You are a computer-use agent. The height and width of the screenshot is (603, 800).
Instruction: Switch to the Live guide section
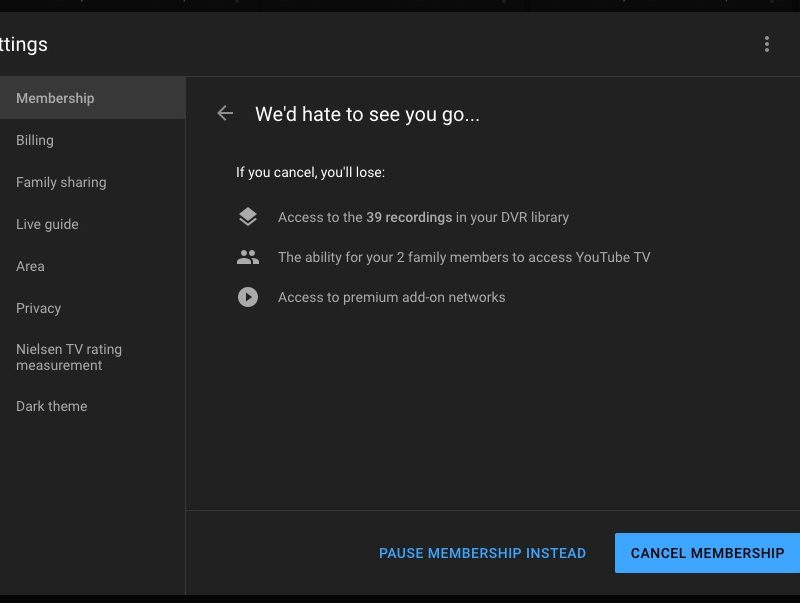[47, 224]
